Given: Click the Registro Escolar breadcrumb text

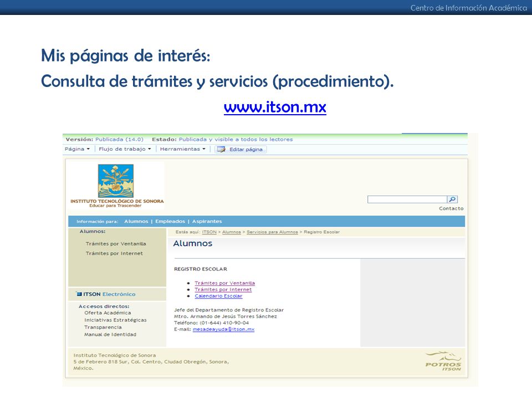Looking at the screenshot, I should 321,232.
